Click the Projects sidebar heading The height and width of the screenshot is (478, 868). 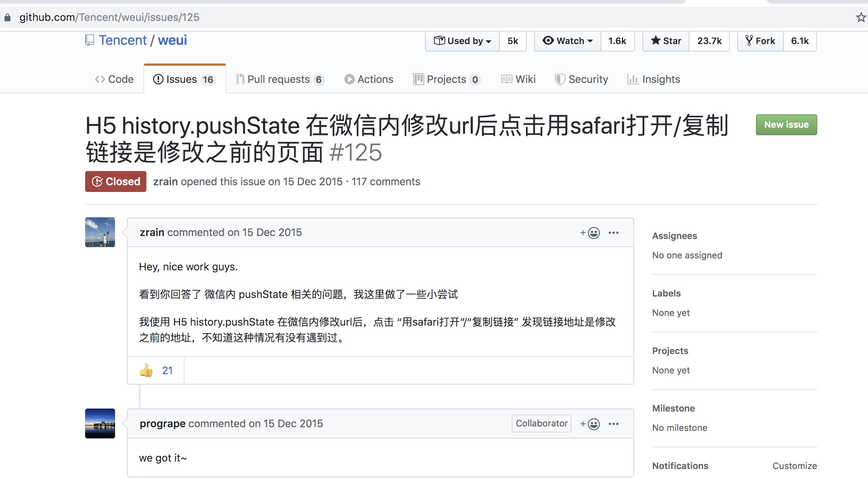click(670, 351)
